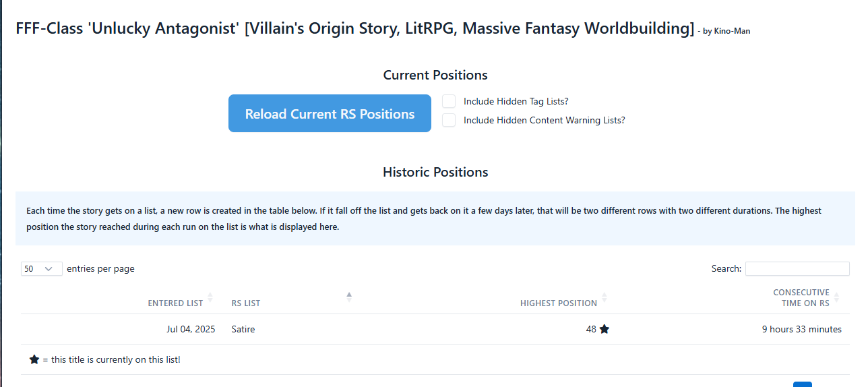Click the star icon next to 48
868x387 pixels.
pyautogui.click(x=604, y=329)
